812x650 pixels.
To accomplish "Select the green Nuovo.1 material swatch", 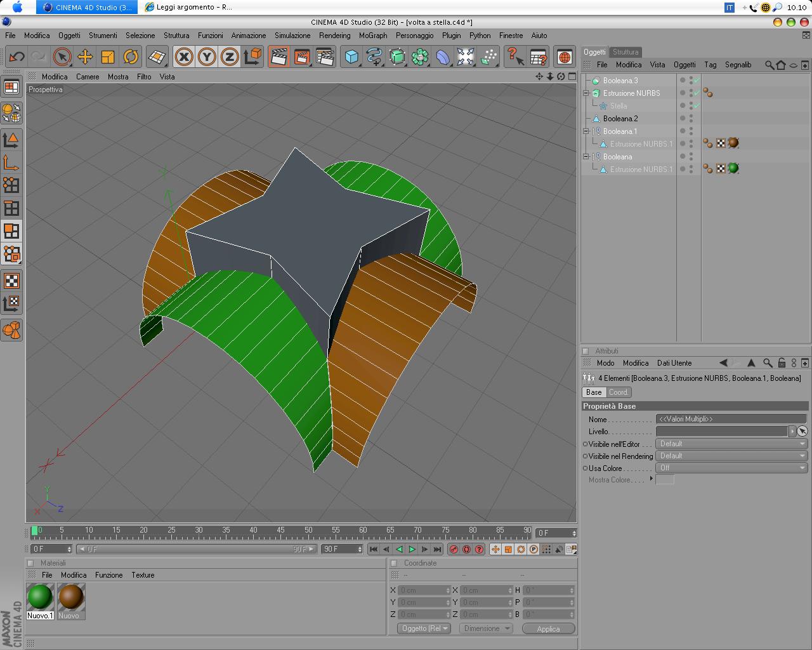I will click(x=40, y=597).
